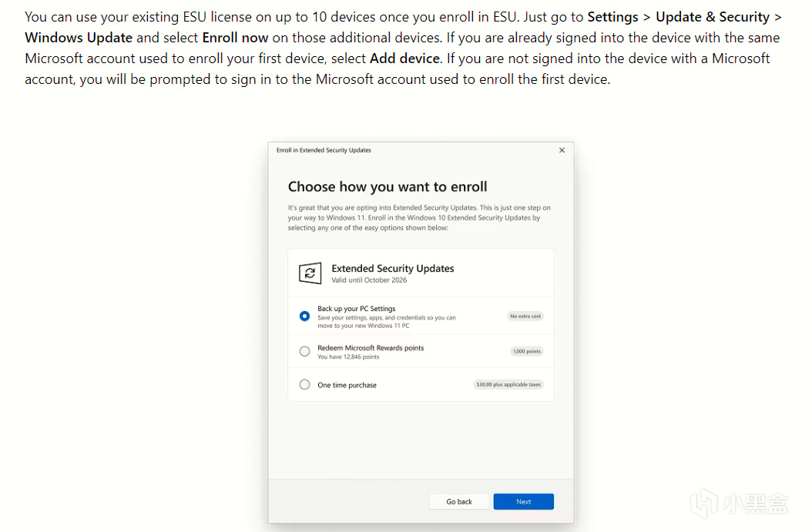Image resolution: width=812 pixels, height=532 pixels.
Task: Click the bold Settings text in paragraph
Action: click(x=612, y=17)
